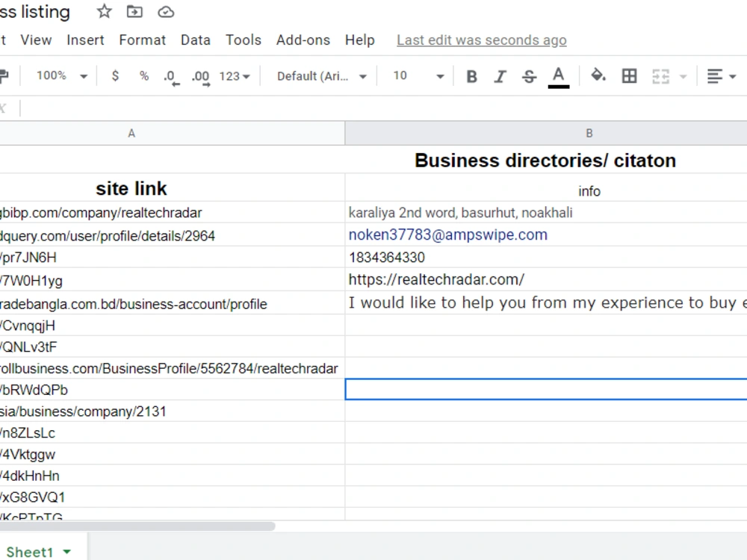Open the Add-ons menu
747x560 pixels.
click(303, 40)
